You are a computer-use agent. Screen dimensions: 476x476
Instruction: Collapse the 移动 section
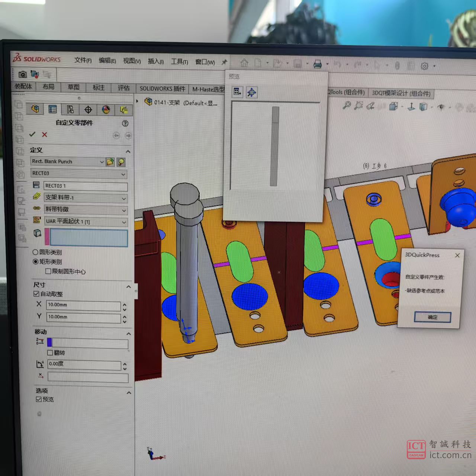tap(129, 334)
